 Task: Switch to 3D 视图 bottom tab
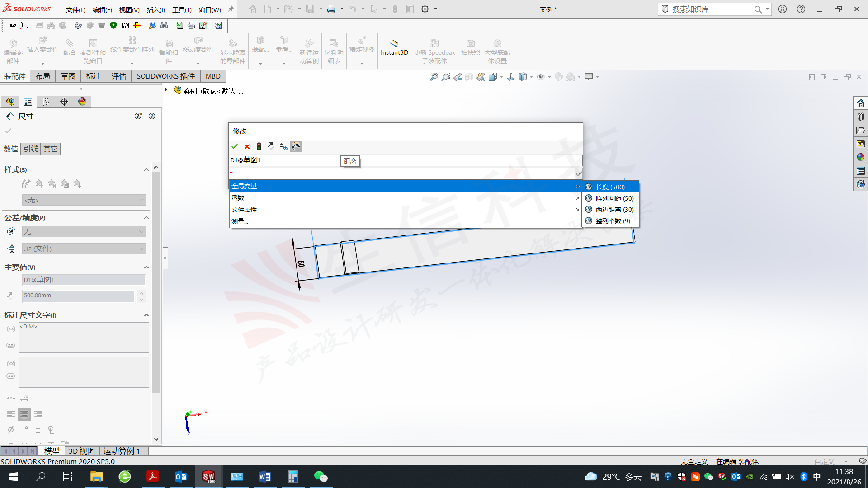point(82,451)
